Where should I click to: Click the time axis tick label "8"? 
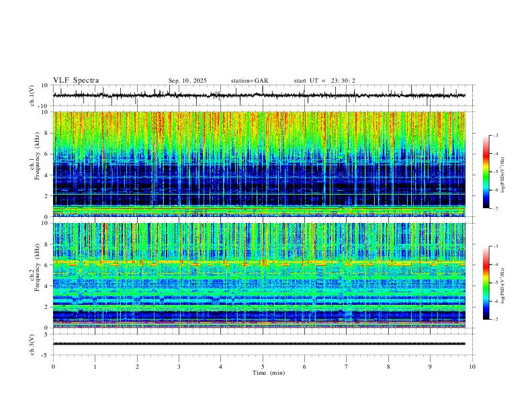pyautogui.click(x=388, y=367)
